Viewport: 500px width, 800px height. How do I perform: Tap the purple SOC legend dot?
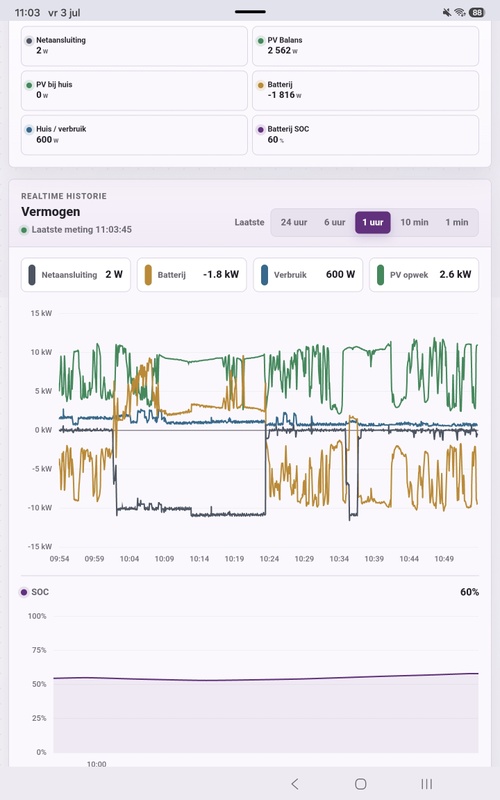[23, 592]
